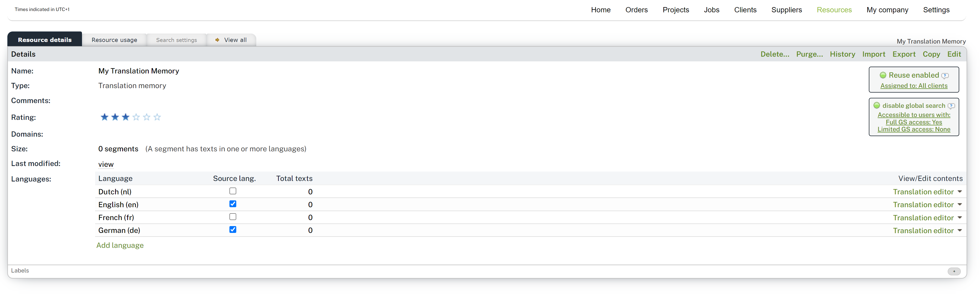Click Add language link
The width and height of the screenshot is (980, 294).
point(120,245)
